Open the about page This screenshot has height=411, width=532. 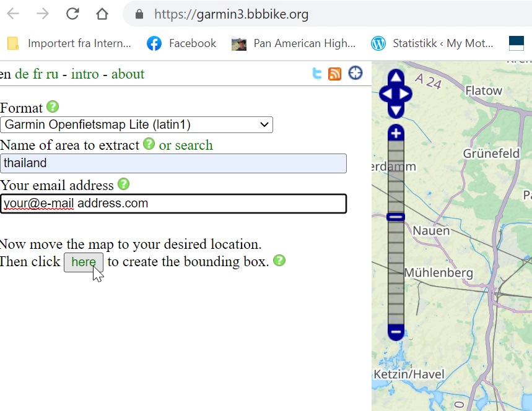(x=128, y=73)
